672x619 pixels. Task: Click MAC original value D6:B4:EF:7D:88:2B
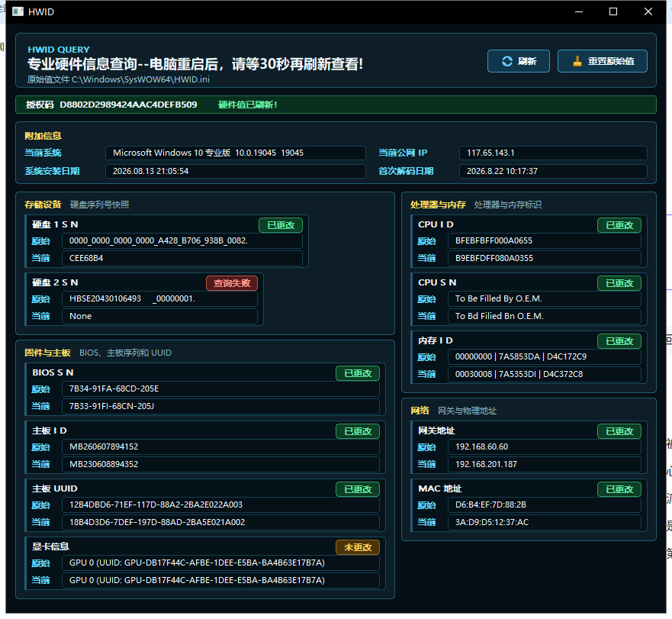(x=545, y=505)
